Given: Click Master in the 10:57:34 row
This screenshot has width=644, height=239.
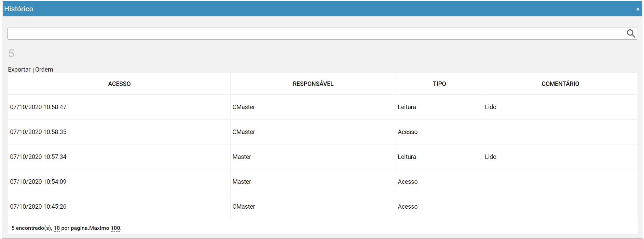Looking at the screenshot, I should [x=242, y=157].
